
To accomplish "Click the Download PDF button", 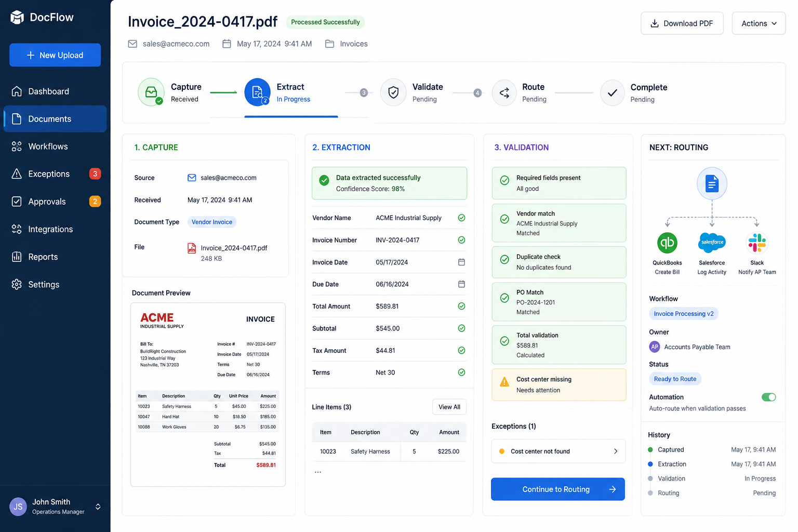I will pos(682,23).
